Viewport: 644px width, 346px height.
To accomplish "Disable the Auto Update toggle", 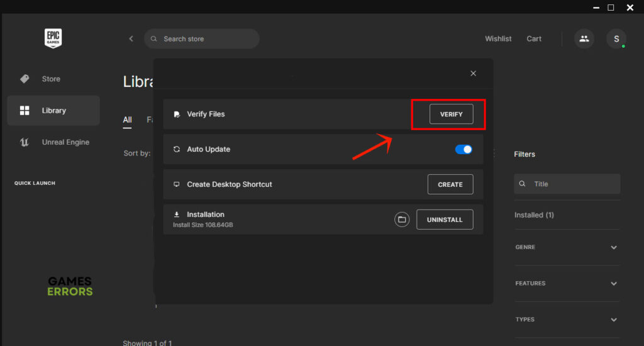I will pyautogui.click(x=464, y=149).
